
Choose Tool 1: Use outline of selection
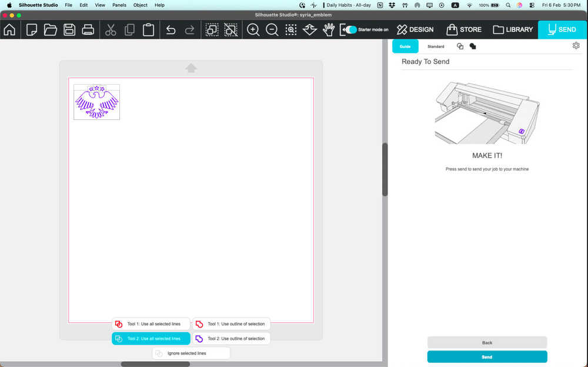(231, 324)
